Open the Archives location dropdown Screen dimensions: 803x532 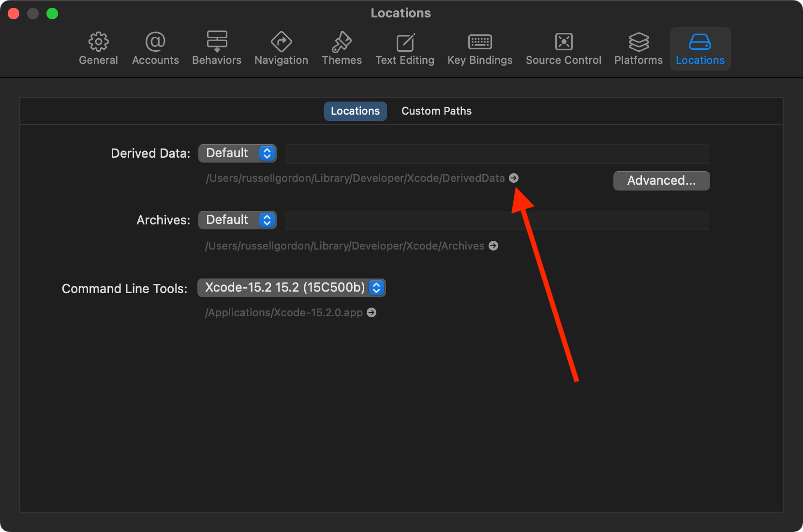click(237, 220)
